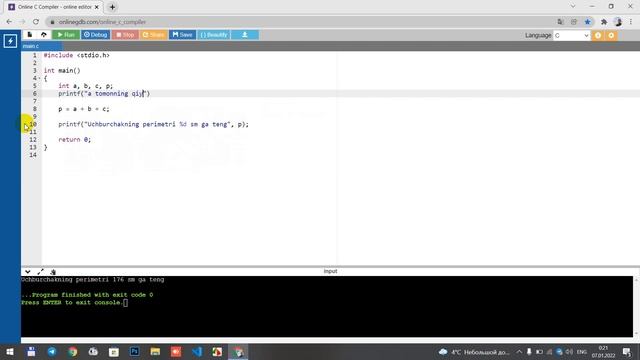
Task: Click the onlinegdb.com address bar
Action: pos(302,22)
